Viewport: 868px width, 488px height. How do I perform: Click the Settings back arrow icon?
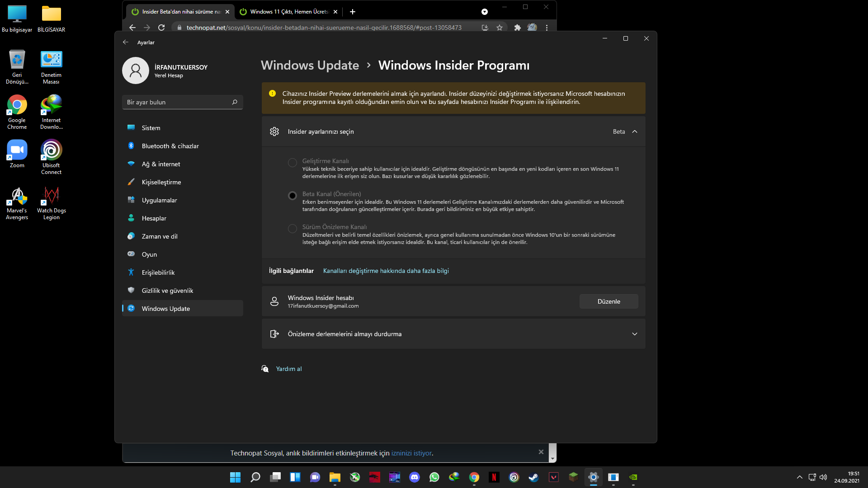pyautogui.click(x=126, y=42)
